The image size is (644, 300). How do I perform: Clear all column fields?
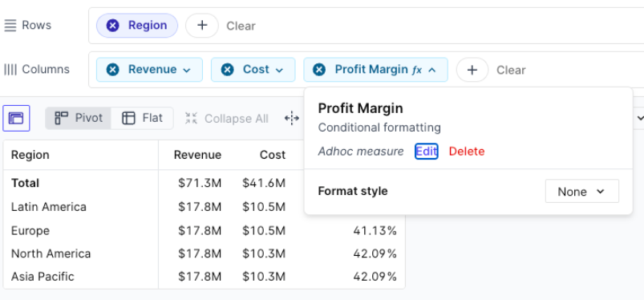pos(511,70)
